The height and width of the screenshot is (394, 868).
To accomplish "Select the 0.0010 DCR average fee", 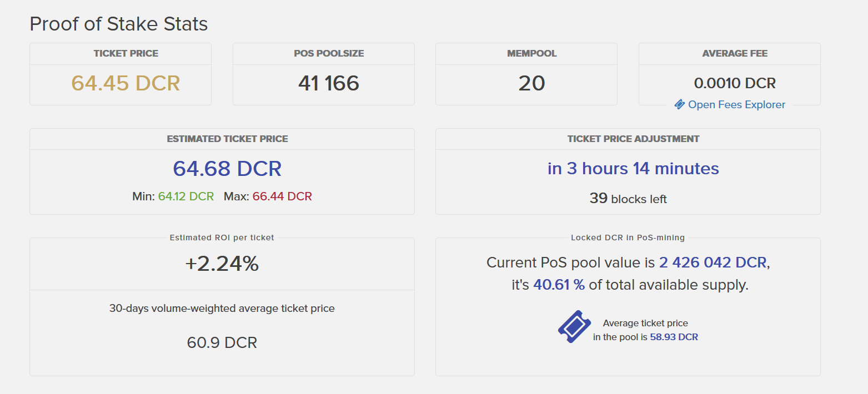I will point(735,83).
